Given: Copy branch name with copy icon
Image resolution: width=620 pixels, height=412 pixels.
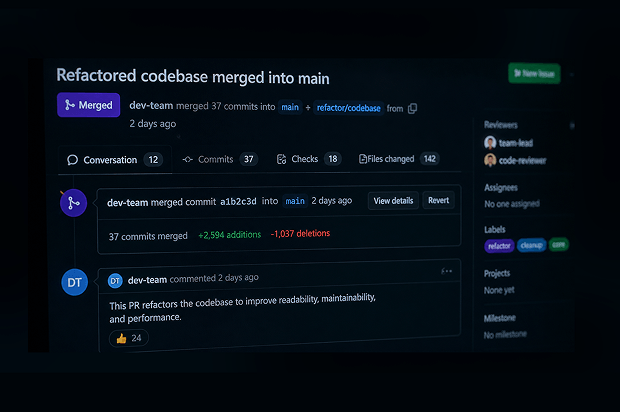Looking at the screenshot, I should (412, 108).
